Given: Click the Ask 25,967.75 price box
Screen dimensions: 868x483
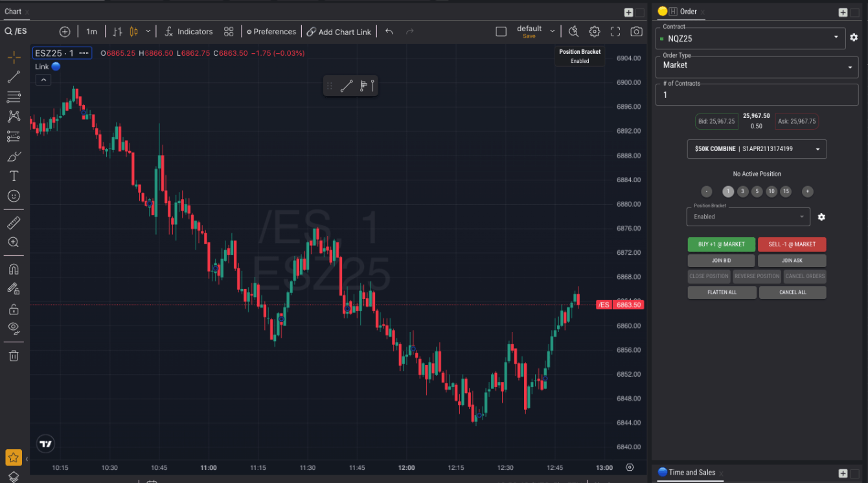Looking at the screenshot, I should (x=797, y=121).
